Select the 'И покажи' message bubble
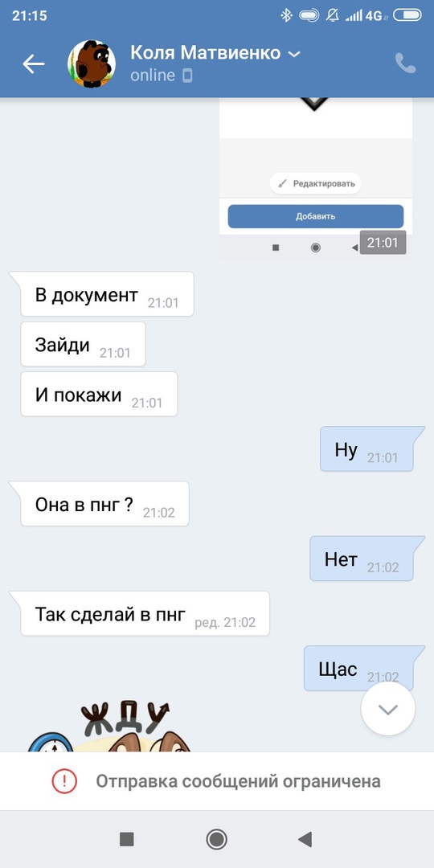Image resolution: width=434 pixels, height=868 pixels. tap(99, 394)
